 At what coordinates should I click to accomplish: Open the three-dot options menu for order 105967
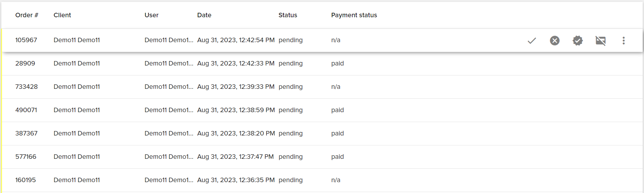624,41
